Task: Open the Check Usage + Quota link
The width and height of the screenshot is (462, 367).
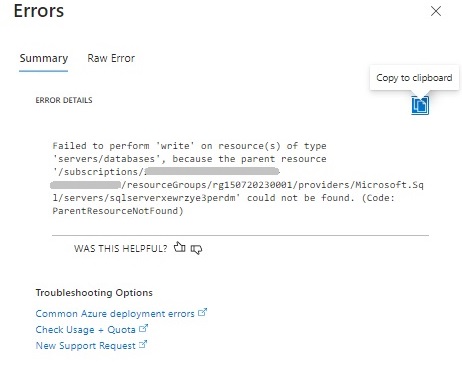Action: (x=85, y=330)
